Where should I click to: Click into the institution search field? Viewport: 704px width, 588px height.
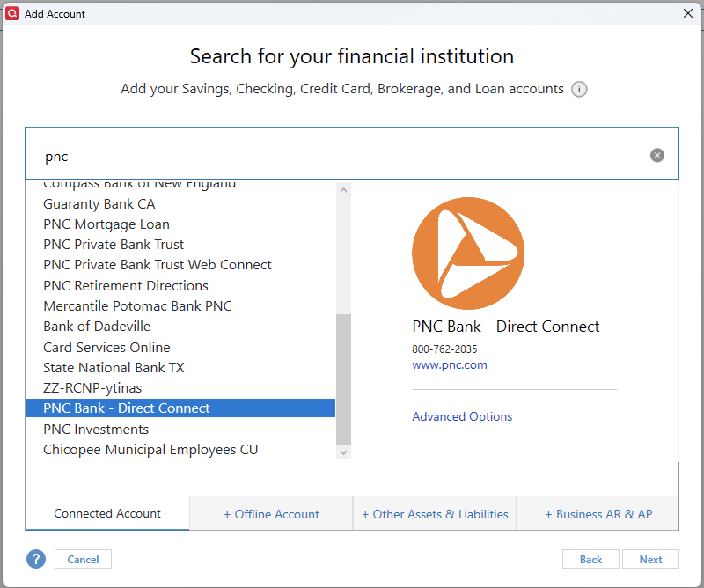pyautogui.click(x=351, y=153)
